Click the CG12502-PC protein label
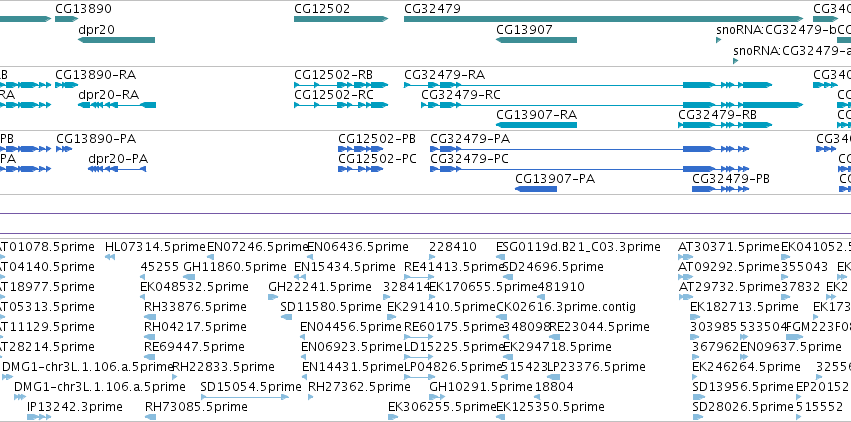Image resolution: width=851 pixels, height=422 pixels. [x=377, y=159]
